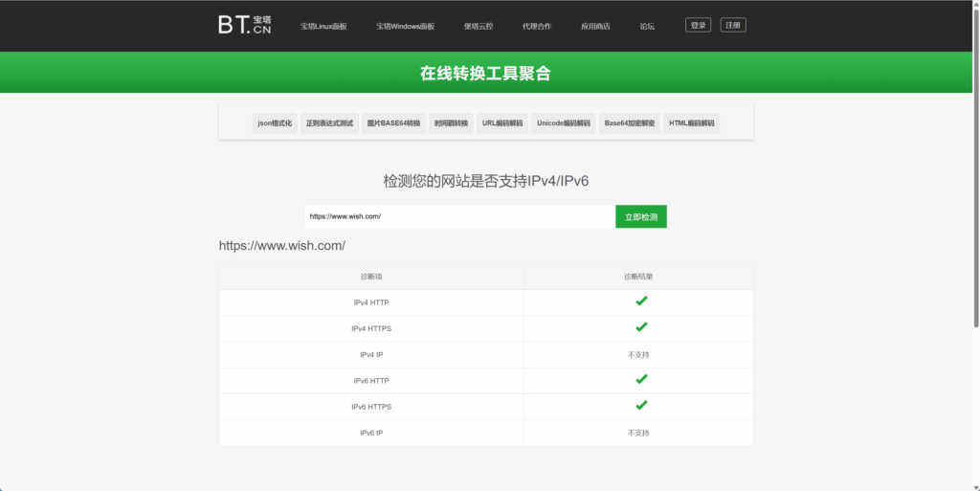This screenshot has width=980, height=491.
Task: Go to 堡塔云控 page
Action: click(479, 26)
